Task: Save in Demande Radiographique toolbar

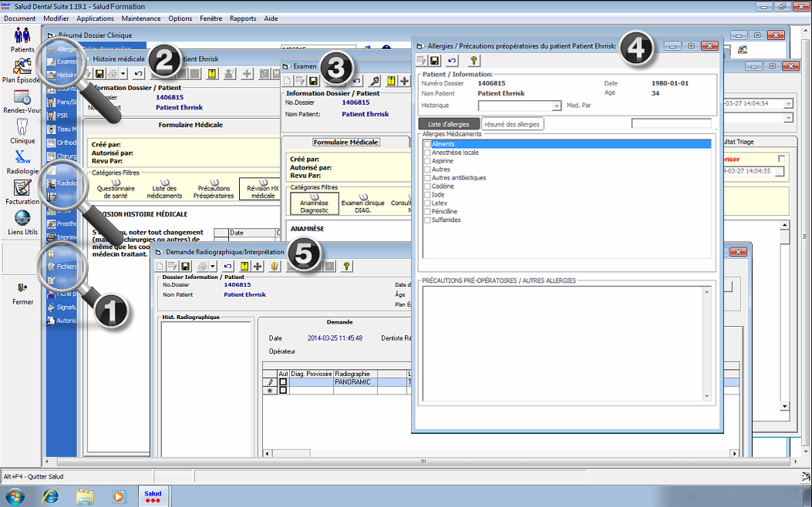Action: (185, 266)
